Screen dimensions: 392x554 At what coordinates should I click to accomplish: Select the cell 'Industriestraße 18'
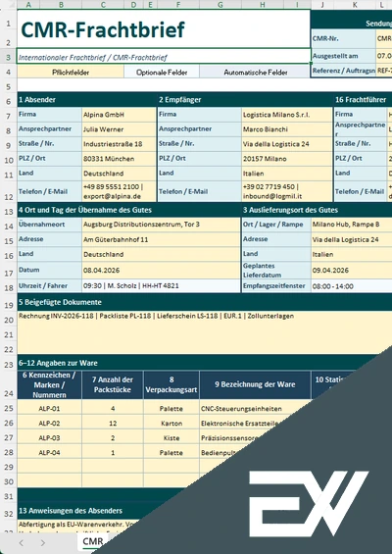pos(119,144)
